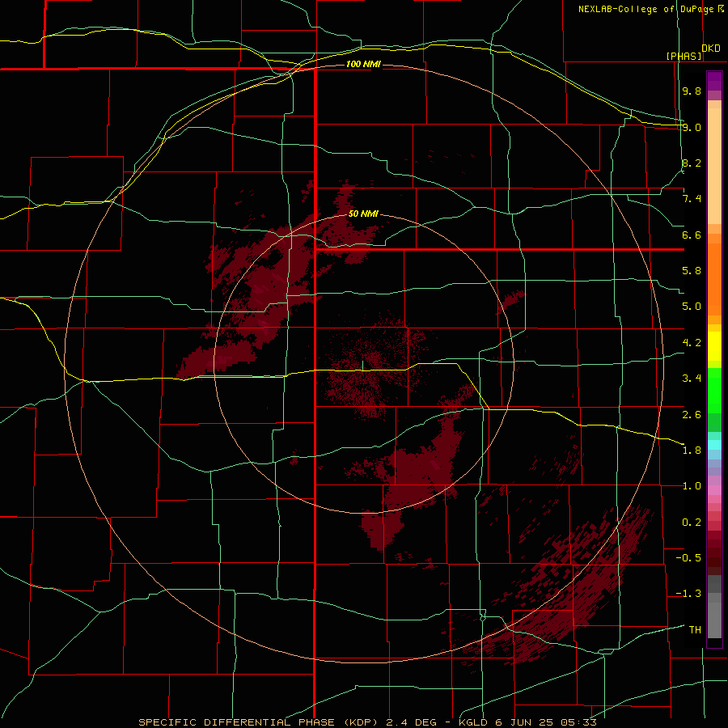Image resolution: width=728 pixels, height=728 pixels.
Task: Click the 5.8 scale label
Action: [692, 271]
